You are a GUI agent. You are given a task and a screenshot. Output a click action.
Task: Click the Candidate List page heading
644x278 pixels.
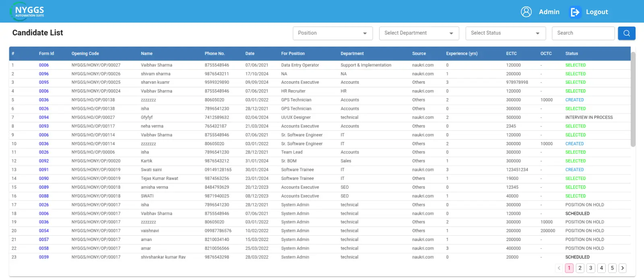[x=38, y=33]
